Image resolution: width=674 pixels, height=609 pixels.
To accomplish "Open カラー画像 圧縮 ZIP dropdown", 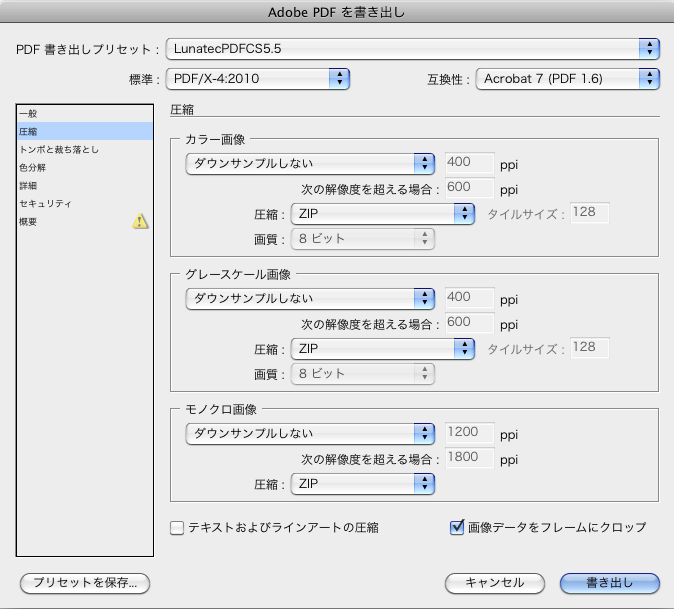I will [x=383, y=214].
